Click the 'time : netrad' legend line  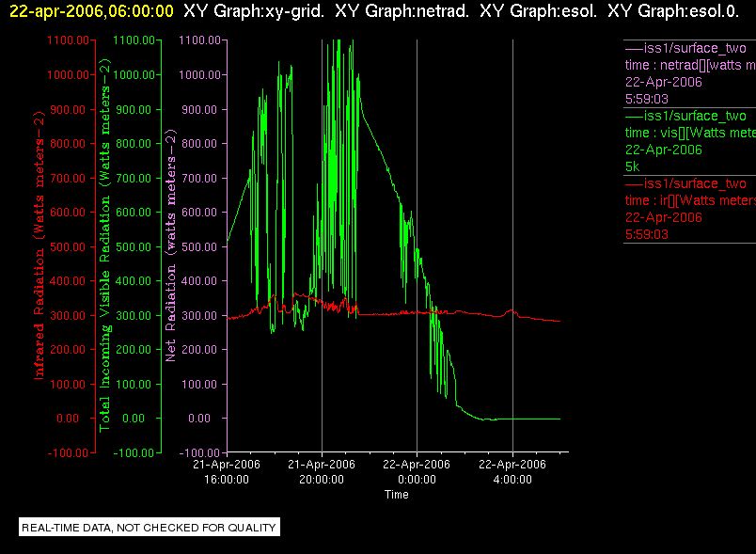pos(690,65)
